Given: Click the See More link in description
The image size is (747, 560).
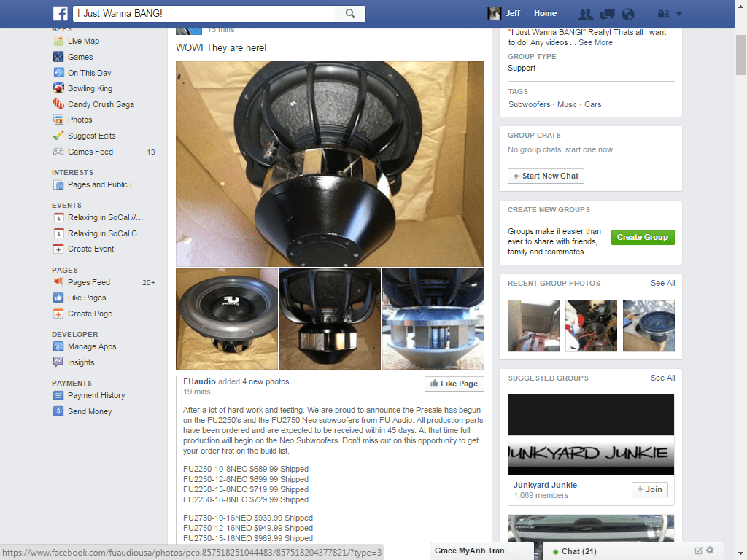Looking at the screenshot, I should pos(595,42).
